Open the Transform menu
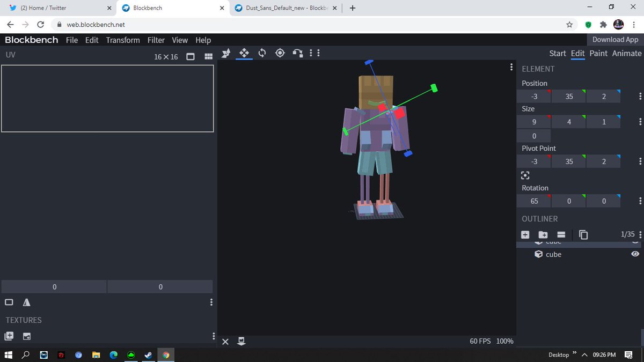The width and height of the screenshot is (644, 362). coord(122,40)
